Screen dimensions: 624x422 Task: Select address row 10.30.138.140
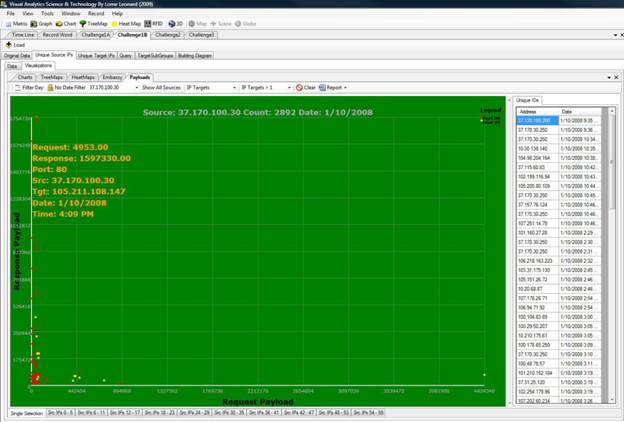pyautogui.click(x=559, y=148)
